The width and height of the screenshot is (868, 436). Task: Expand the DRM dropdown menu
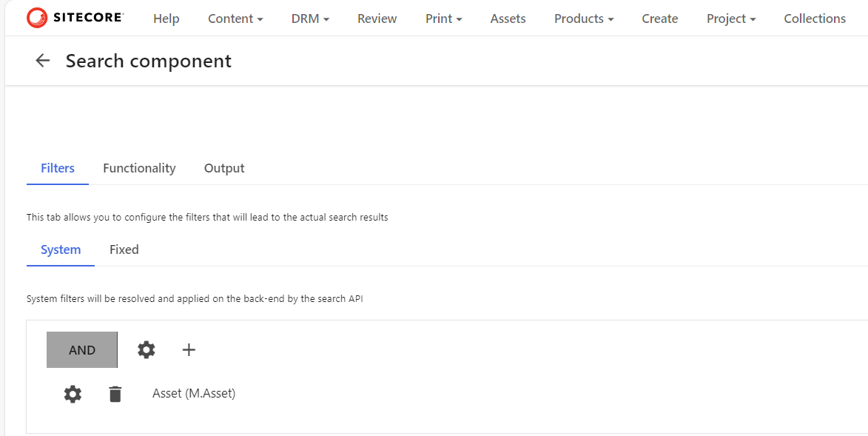click(310, 19)
